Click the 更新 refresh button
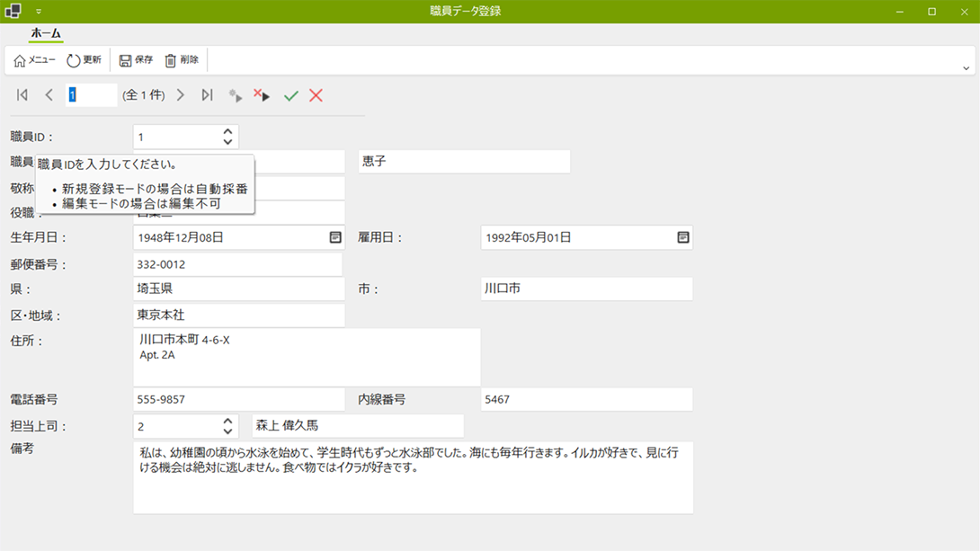Image resolution: width=980 pixels, height=551 pixels. click(x=85, y=60)
